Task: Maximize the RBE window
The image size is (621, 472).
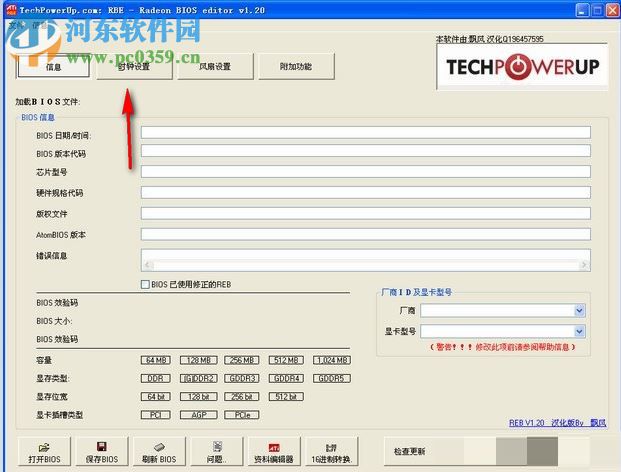Action: (x=597, y=10)
